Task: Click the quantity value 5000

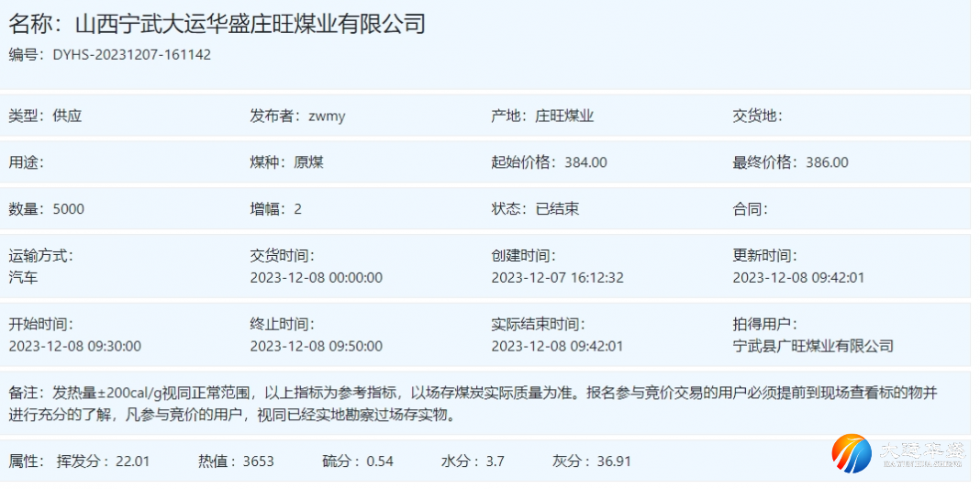Action: coord(68,209)
